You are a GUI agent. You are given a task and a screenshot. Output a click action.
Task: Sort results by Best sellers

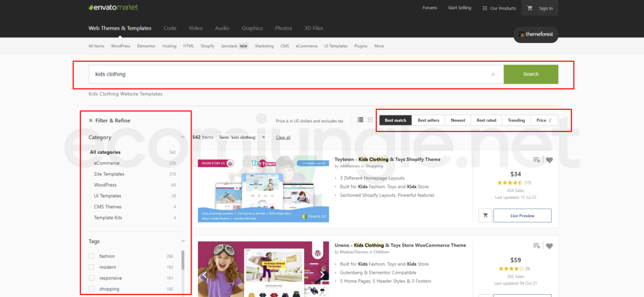coord(428,120)
